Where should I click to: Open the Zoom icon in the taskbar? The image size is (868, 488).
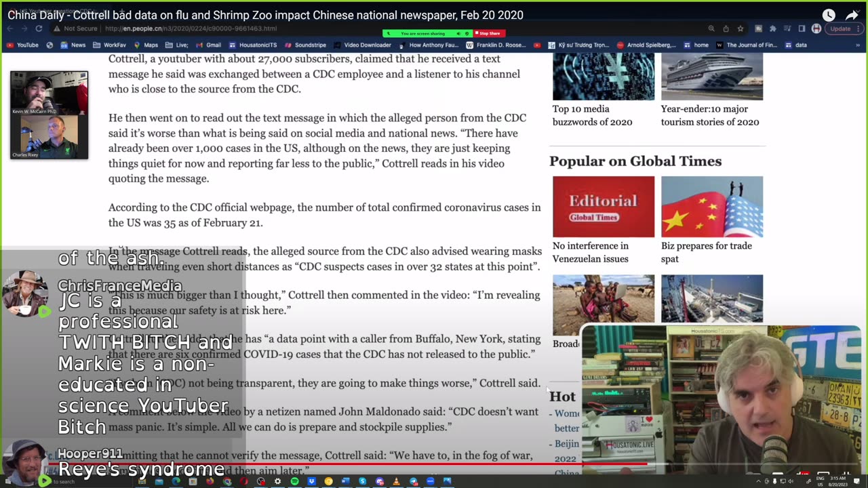(x=430, y=481)
